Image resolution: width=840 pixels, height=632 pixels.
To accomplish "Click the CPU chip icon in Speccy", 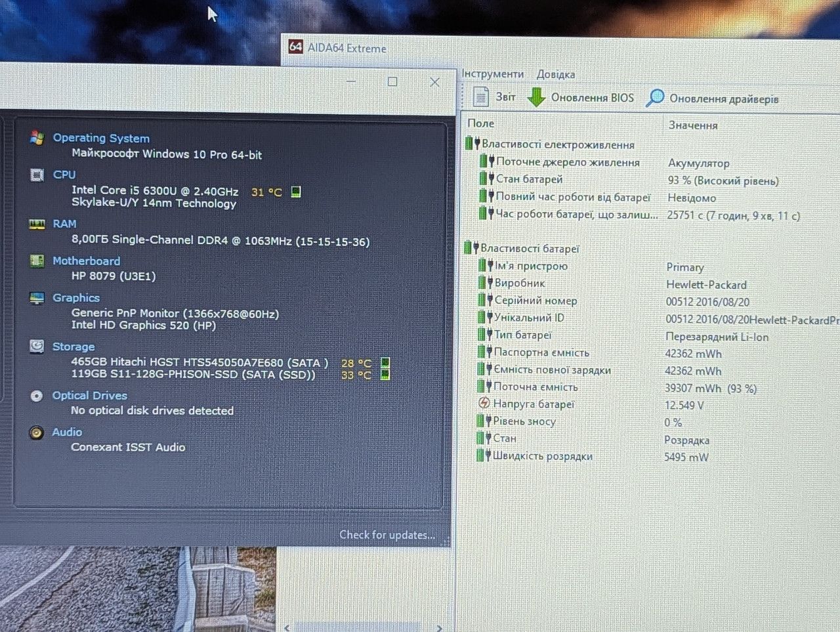I will 37,175.
